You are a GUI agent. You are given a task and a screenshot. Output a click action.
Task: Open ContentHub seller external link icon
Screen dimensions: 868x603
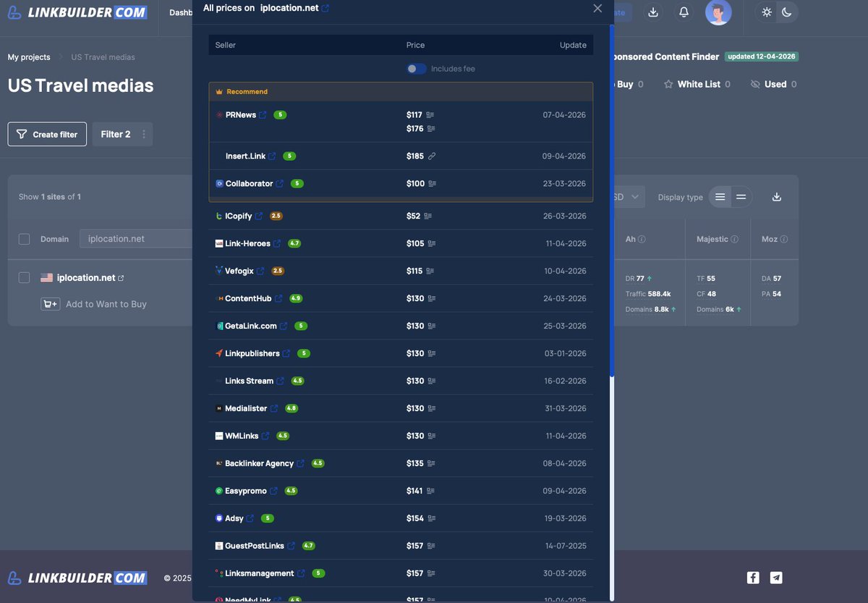[x=278, y=299]
